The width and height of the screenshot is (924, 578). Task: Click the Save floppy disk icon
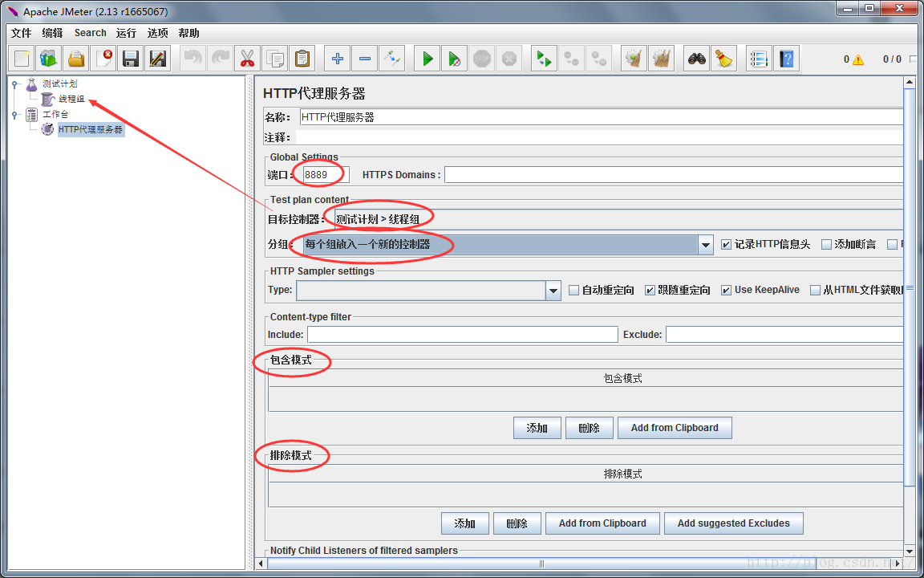tap(130, 59)
